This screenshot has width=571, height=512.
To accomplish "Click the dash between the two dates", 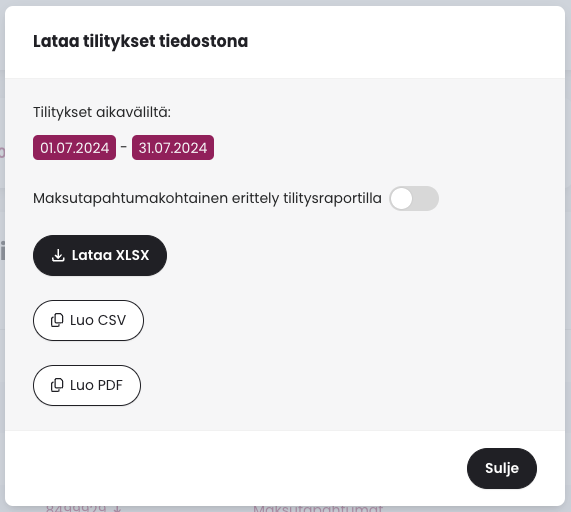I will pyautogui.click(x=123, y=147).
